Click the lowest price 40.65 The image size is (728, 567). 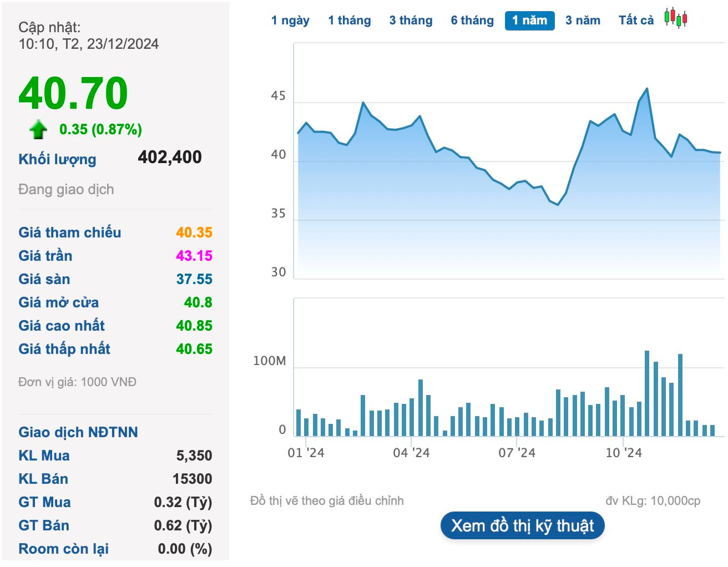point(194,349)
